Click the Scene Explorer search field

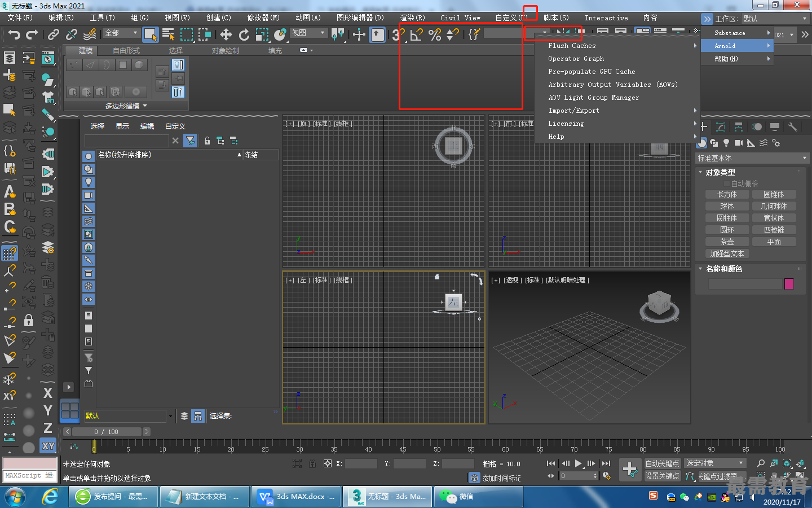(127, 141)
